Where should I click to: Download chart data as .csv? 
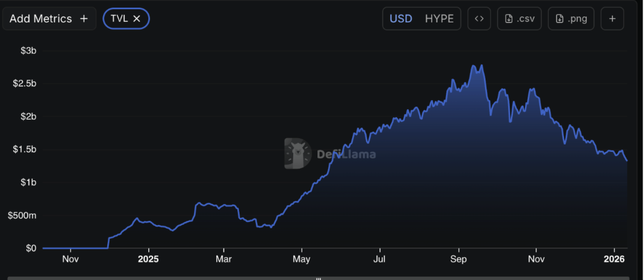point(519,19)
